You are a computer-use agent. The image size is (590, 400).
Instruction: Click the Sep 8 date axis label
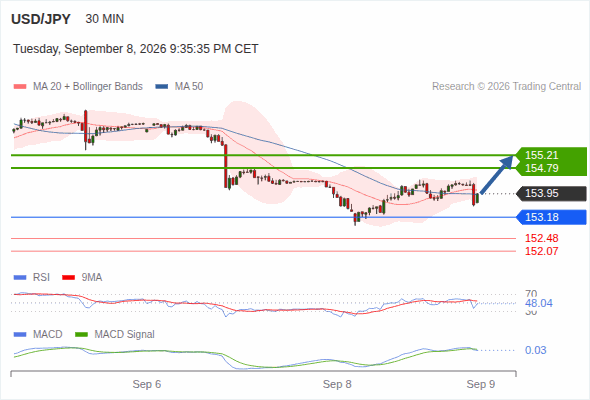click(337, 385)
